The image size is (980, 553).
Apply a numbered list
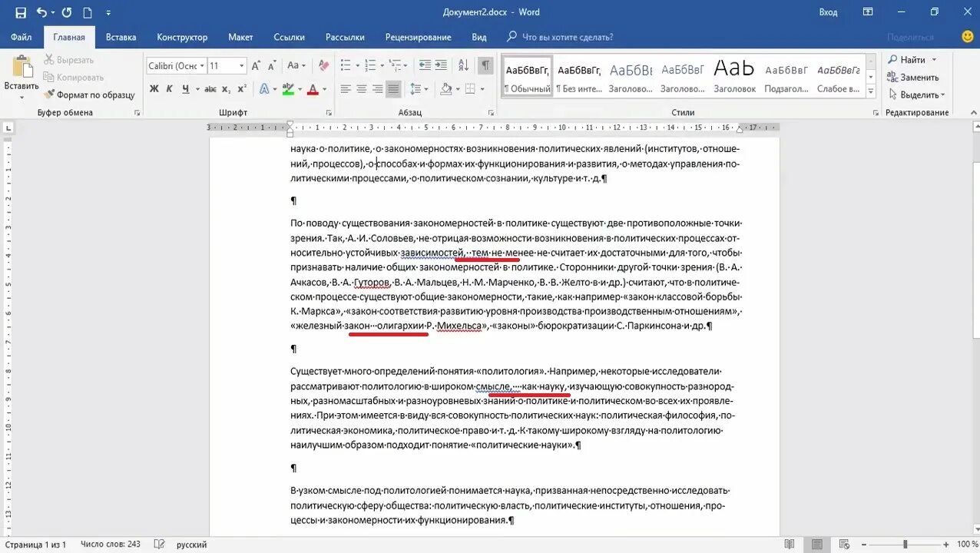(x=369, y=66)
